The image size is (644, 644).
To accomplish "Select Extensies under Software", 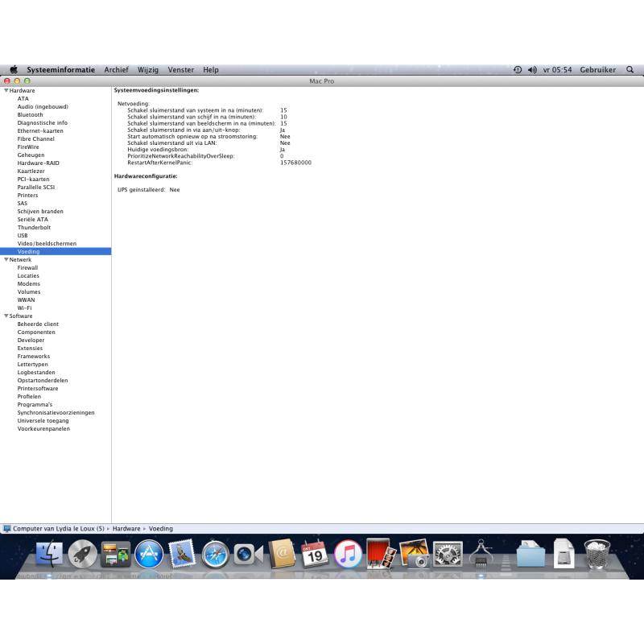I will (x=30, y=349).
